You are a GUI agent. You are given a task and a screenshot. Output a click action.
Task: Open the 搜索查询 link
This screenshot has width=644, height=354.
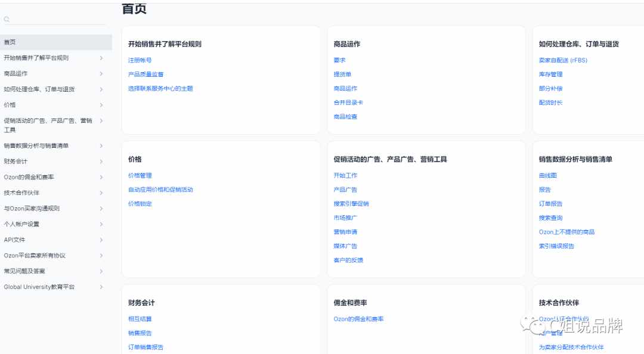551,218
